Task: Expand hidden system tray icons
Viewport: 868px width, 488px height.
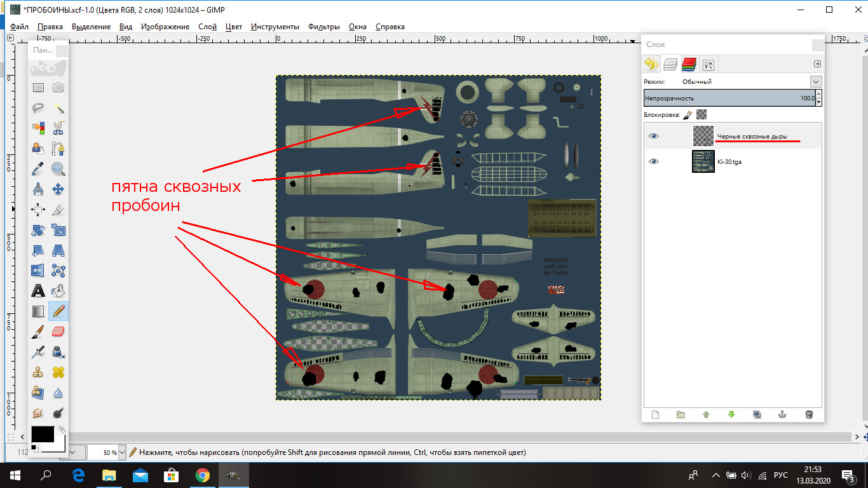Action: click(716, 475)
